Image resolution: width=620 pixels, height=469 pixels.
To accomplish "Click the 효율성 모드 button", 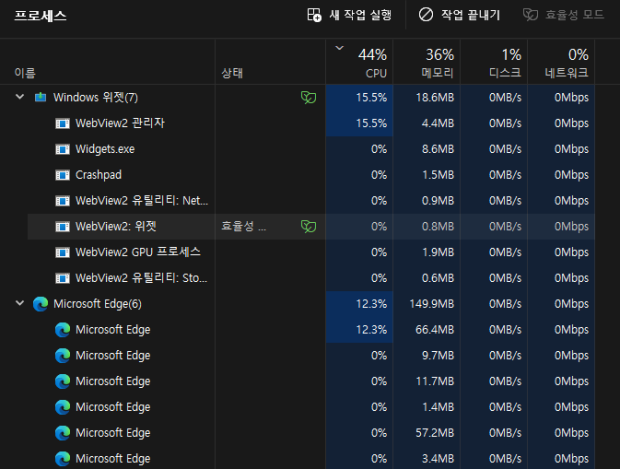I will click(x=563, y=15).
